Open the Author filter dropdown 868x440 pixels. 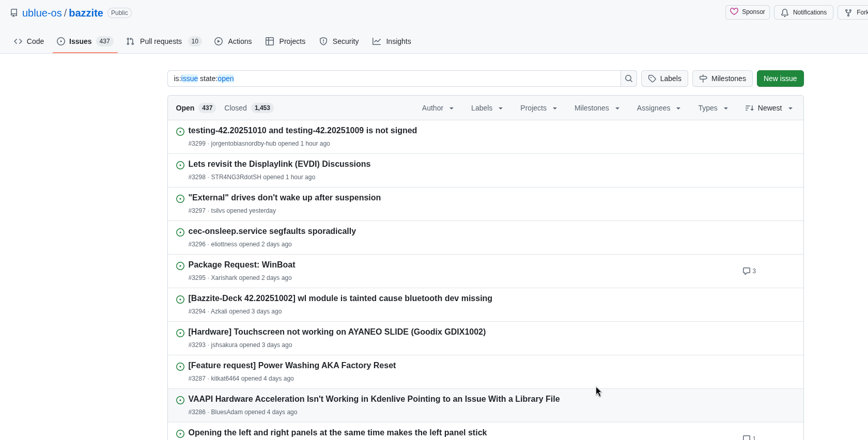[438, 108]
